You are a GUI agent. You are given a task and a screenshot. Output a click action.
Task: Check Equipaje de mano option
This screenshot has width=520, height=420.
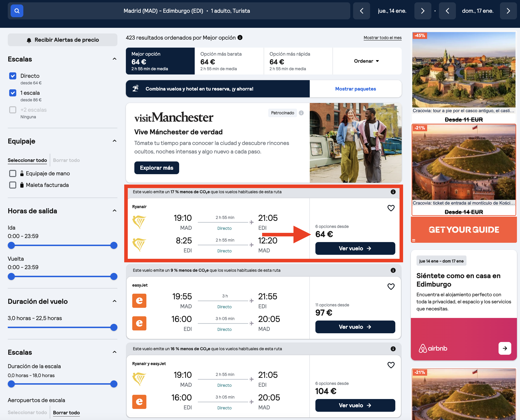pos(12,173)
